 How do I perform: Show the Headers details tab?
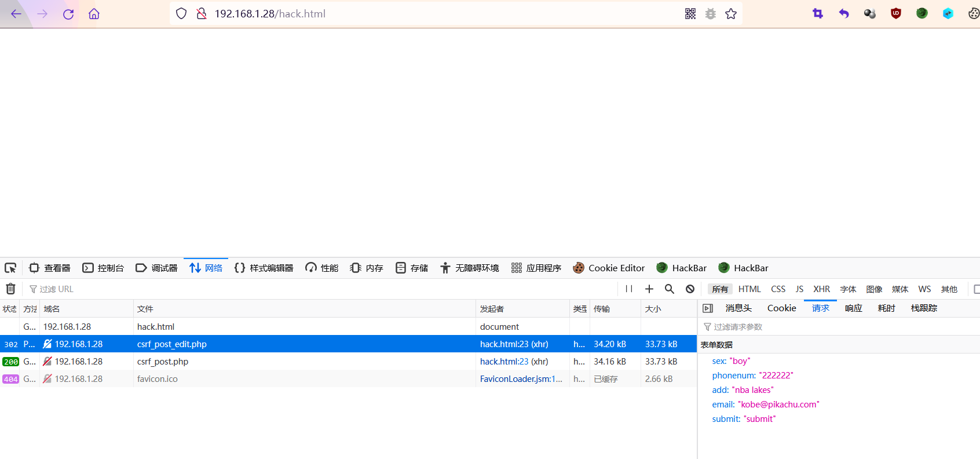(738, 308)
